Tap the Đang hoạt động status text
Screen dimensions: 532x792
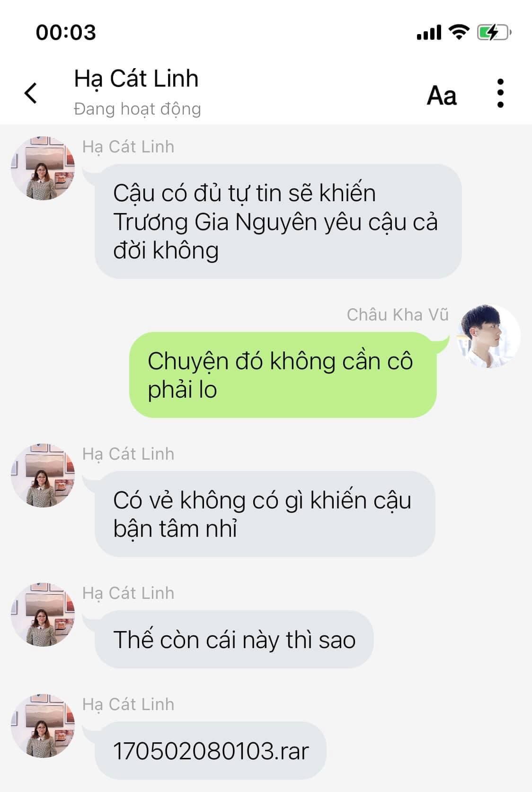[x=137, y=109]
